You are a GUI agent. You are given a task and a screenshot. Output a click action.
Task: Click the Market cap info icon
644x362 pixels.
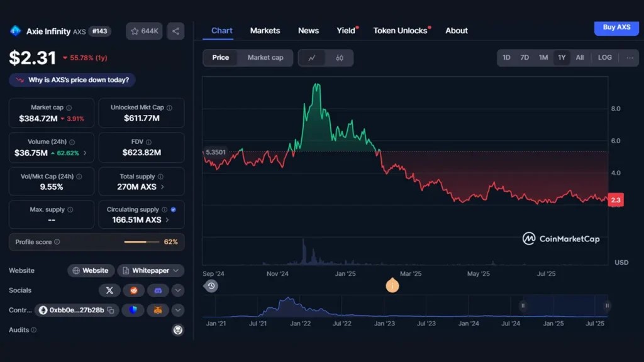point(69,107)
